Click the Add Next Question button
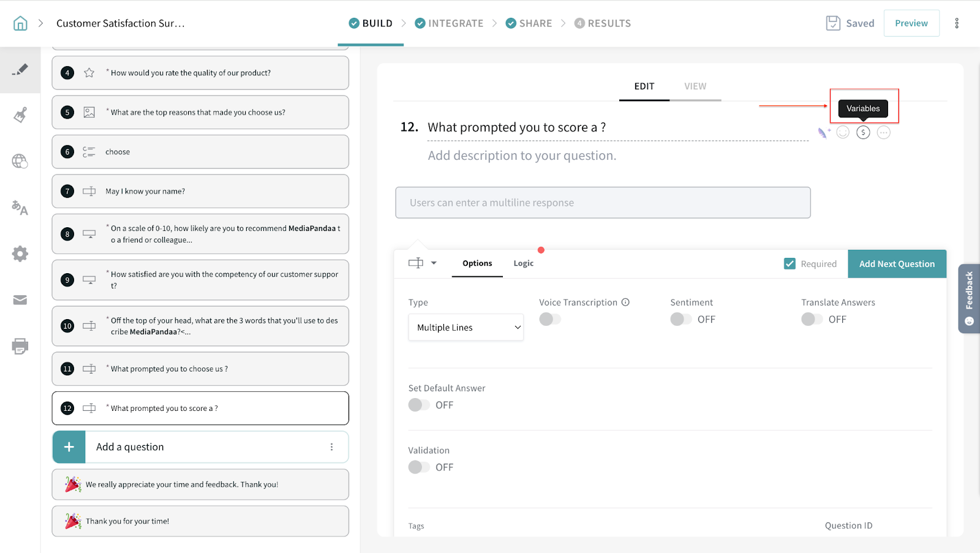 pos(897,264)
